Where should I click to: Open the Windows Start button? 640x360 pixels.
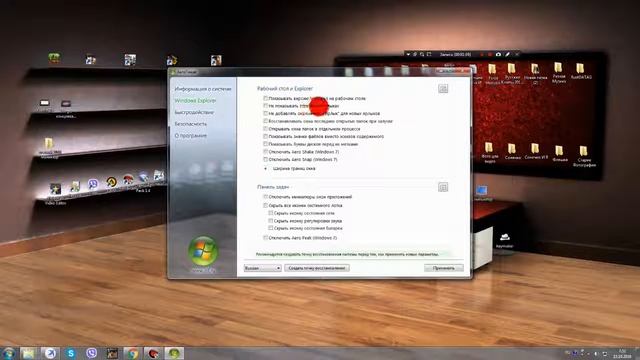[8, 353]
